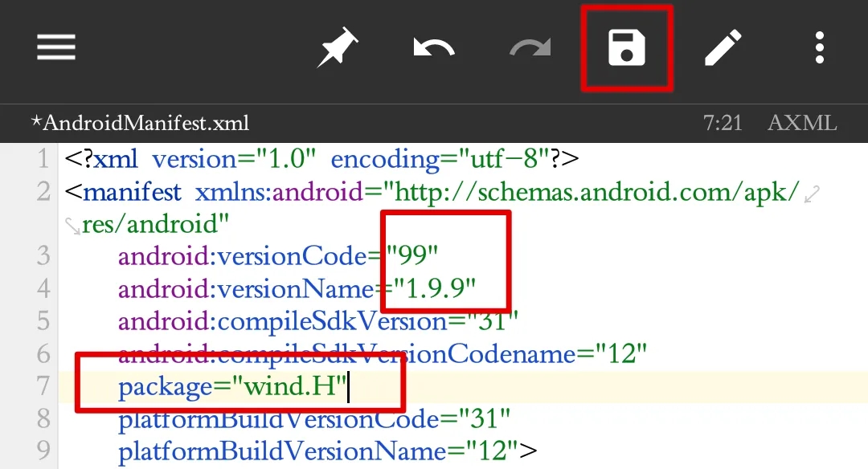
Task: Place cursor in versionCode value "99"
Action: point(412,255)
